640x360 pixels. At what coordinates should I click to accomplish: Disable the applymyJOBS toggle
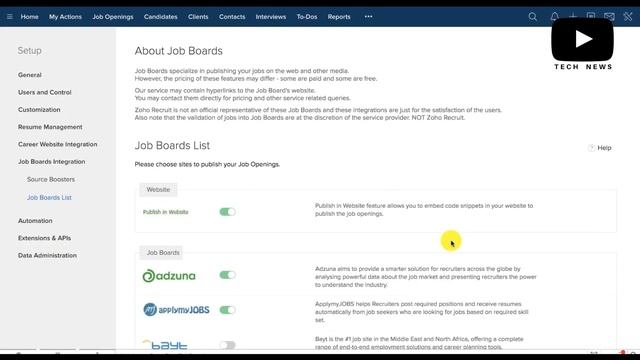click(x=227, y=310)
